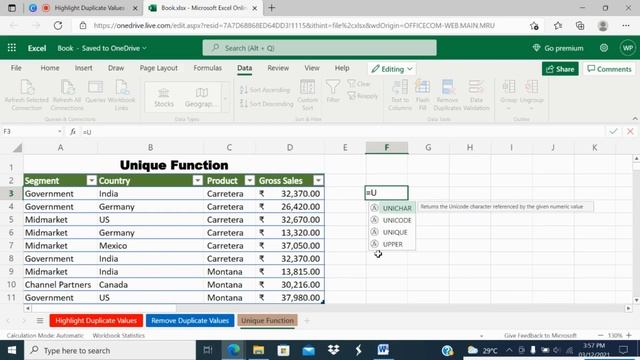Open Remove Duplicate Values sheet
The image size is (640, 360).
(x=190, y=320)
